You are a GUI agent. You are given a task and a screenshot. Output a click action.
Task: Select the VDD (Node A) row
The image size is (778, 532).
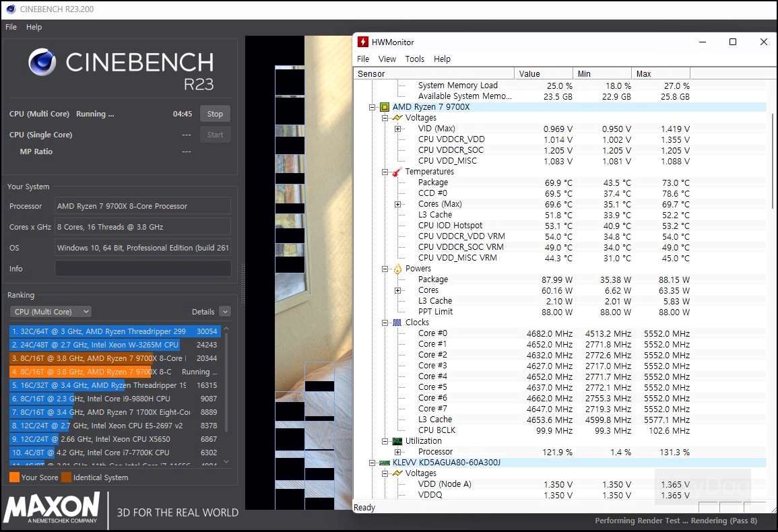(560, 484)
